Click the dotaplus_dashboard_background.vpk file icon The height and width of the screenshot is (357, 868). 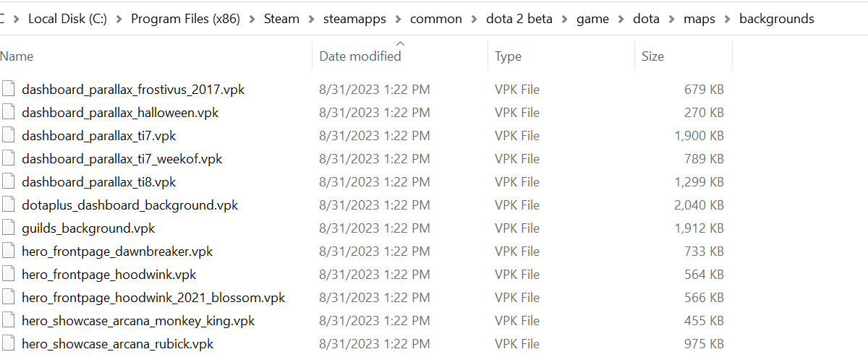pos(9,205)
